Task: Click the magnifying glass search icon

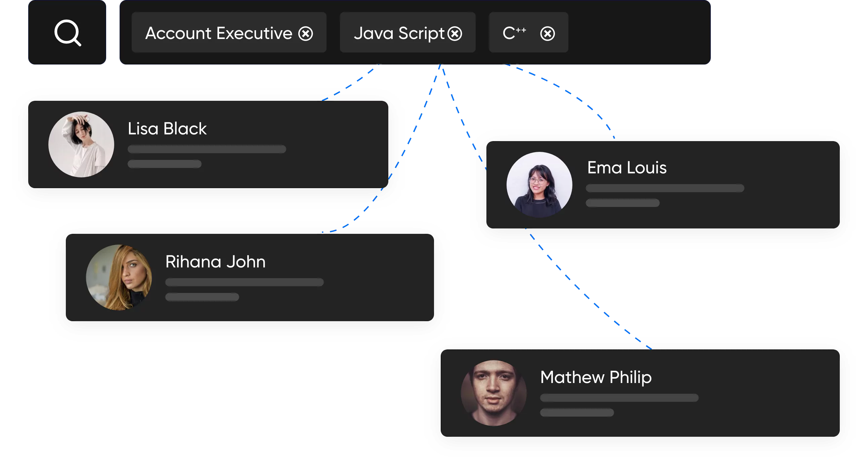Action: [68, 33]
